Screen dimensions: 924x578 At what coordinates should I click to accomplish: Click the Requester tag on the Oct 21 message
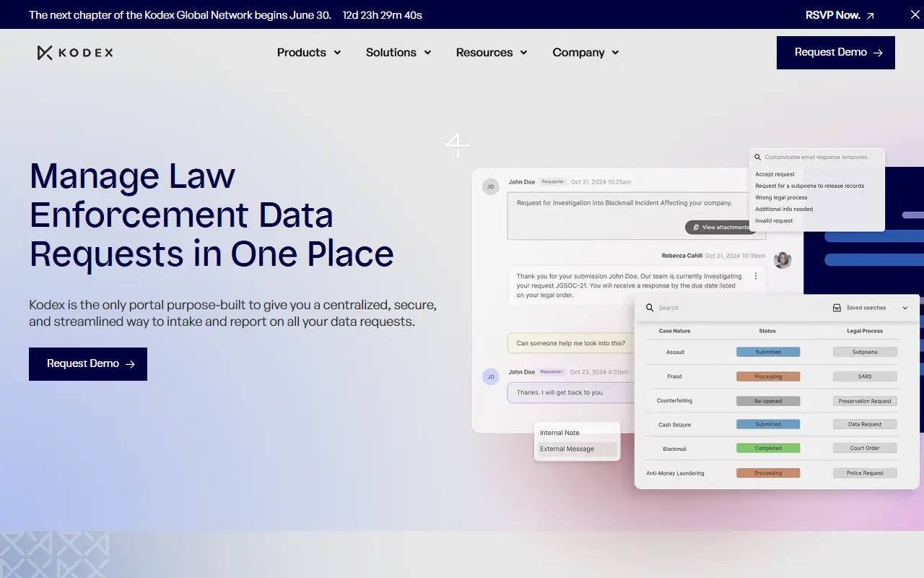(553, 182)
